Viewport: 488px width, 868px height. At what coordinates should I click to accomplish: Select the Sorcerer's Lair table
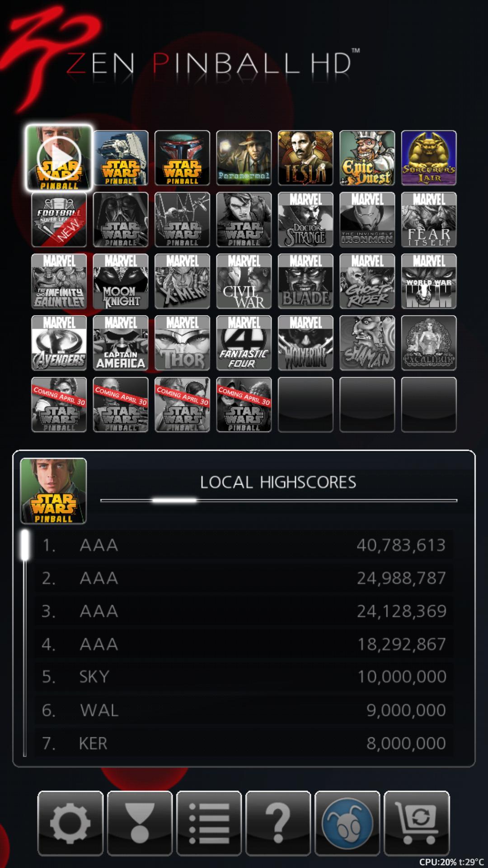(x=429, y=158)
